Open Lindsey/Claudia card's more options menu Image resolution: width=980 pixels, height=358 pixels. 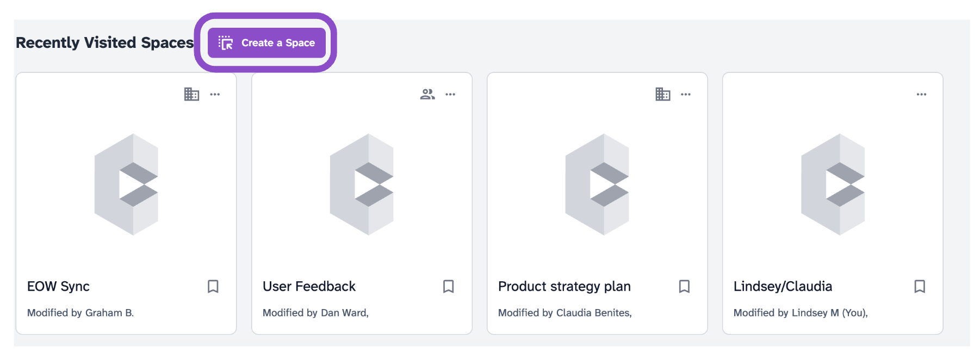(921, 94)
